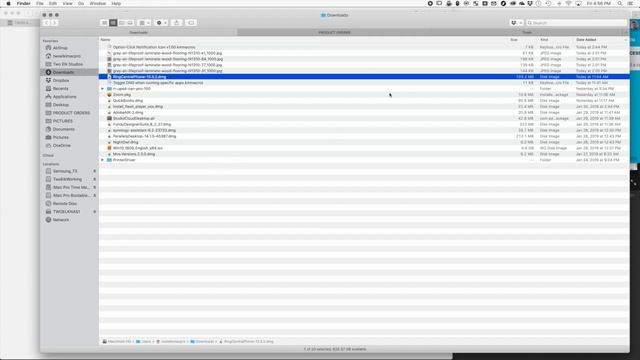Eject the TwoElkWorking volume

(95, 179)
